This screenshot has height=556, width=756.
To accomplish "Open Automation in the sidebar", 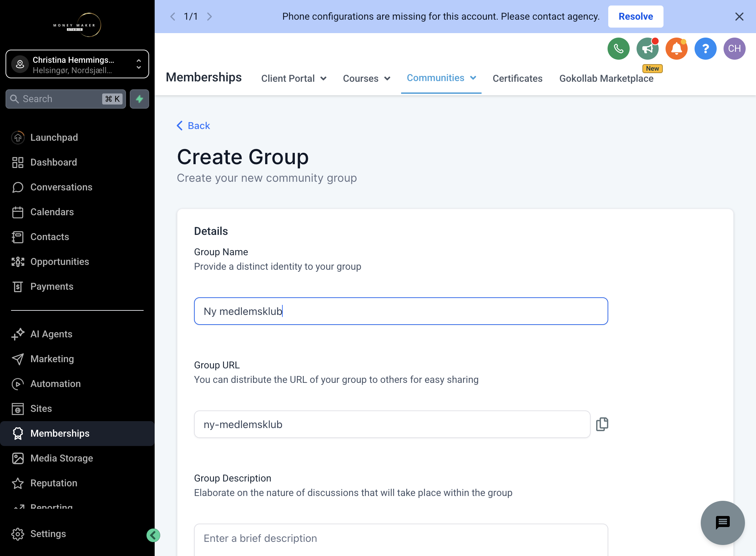I will click(x=77, y=384).
